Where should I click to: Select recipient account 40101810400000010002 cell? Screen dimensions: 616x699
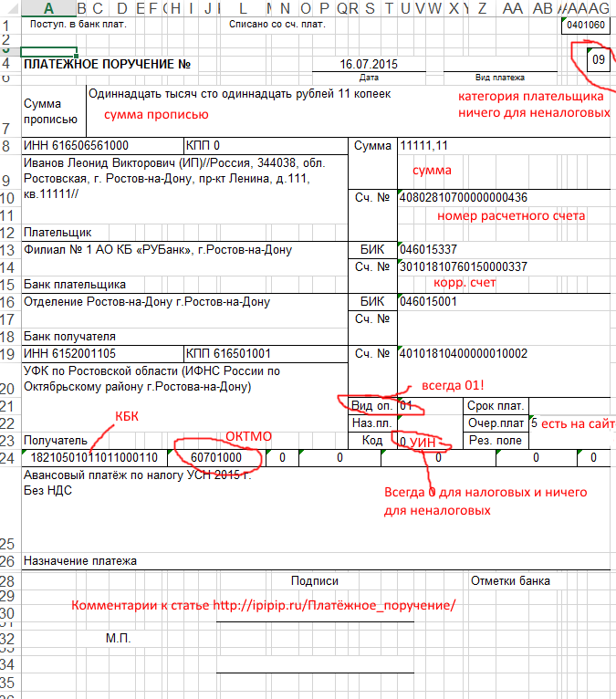[504, 353]
